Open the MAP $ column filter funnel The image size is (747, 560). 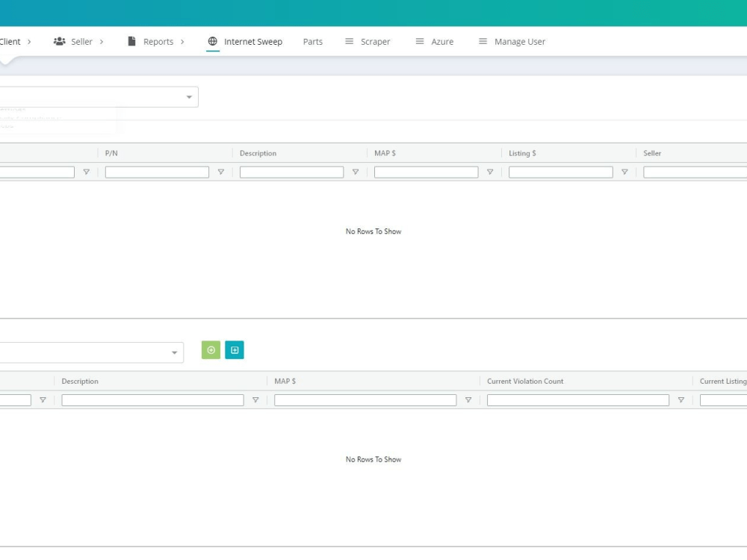490,172
